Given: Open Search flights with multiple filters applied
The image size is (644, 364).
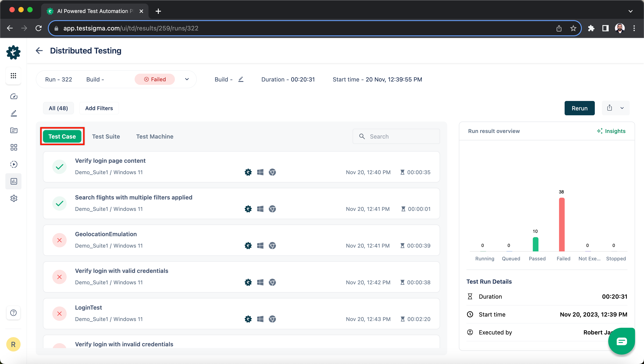Looking at the screenshot, I should 241,203.
